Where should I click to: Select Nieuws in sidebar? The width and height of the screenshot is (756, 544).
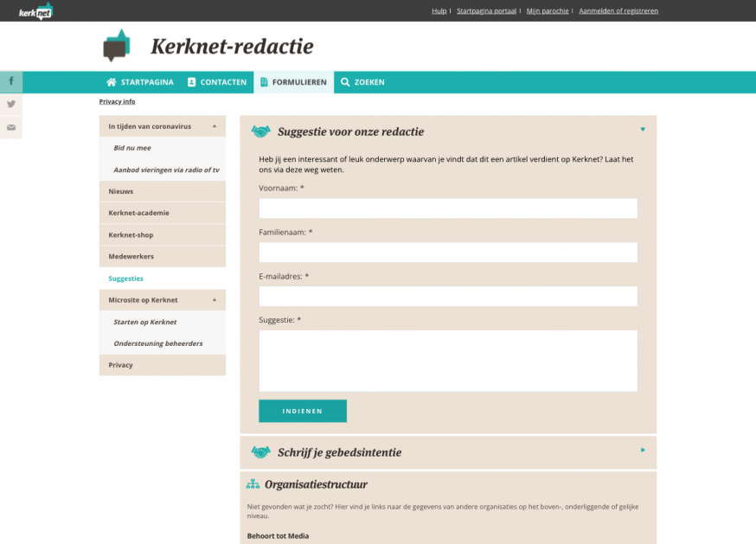pos(163,191)
